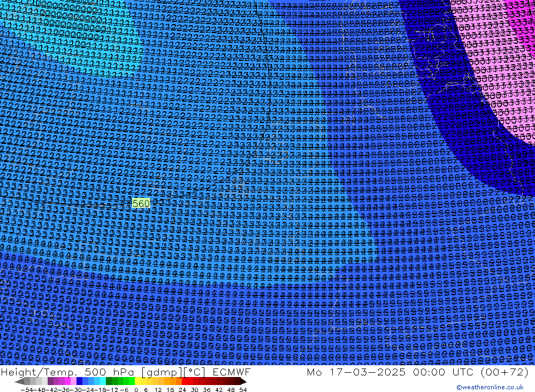Viewport: 535px width, 392px height.
Task: Click the legend value '36'
Action: click(x=207, y=390)
